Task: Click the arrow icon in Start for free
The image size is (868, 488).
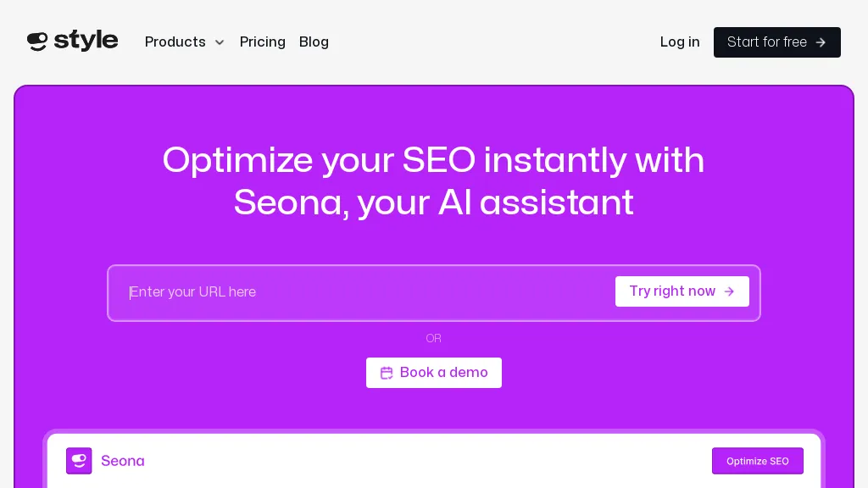Action: [x=821, y=42]
